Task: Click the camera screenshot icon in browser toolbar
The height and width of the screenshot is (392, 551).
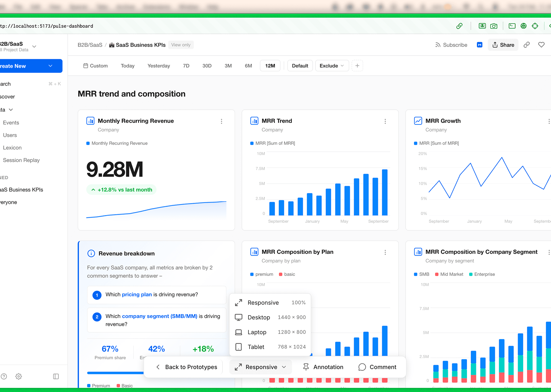Action: coord(494,26)
